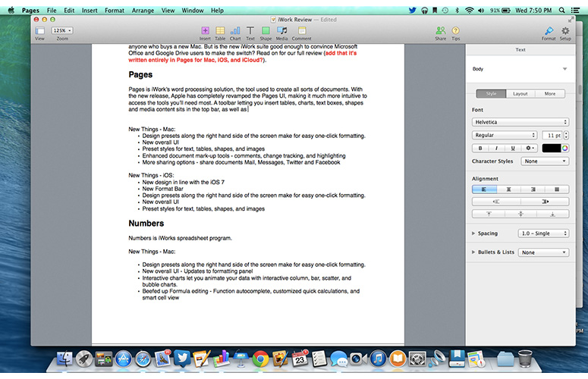The image size is (588, 379).
Task: Expand the Spacing disclosure triangle
Action: tap(473, 233)
